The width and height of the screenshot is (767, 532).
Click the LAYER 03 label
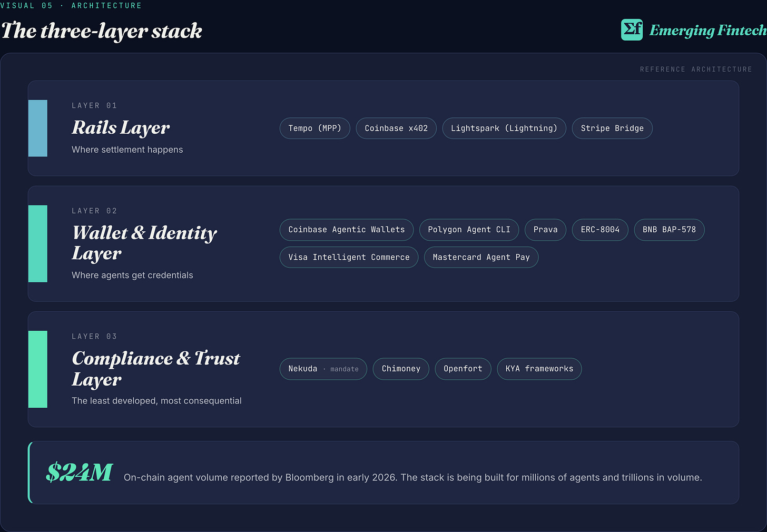94,337
